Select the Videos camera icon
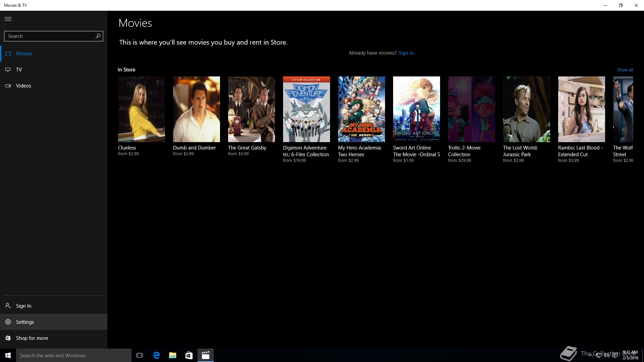Viewport: 644px width, 362px height. [x=8, y=86]
